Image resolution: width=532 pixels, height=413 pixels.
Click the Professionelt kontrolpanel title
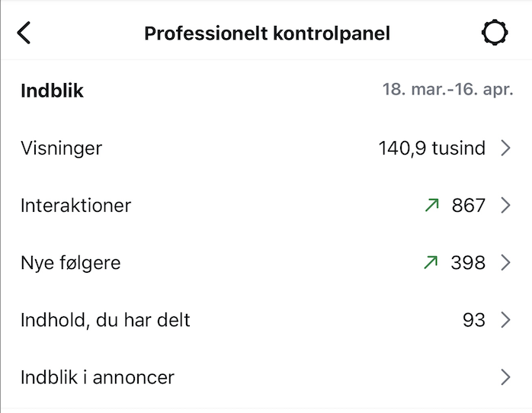[267, 34]
